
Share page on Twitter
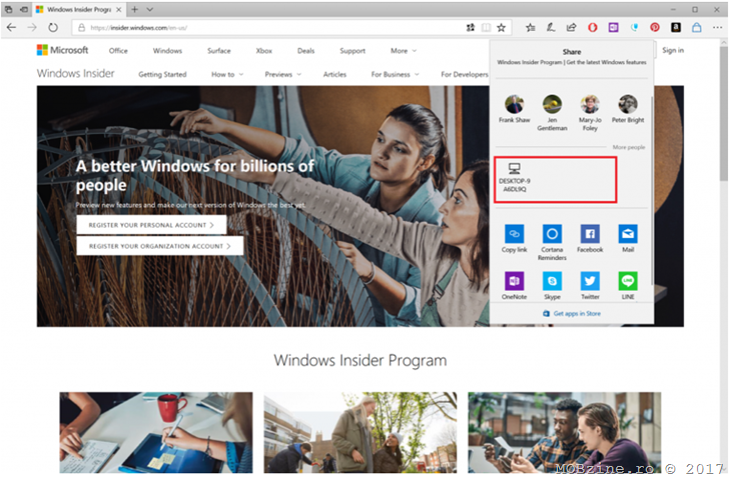(590, 286)
